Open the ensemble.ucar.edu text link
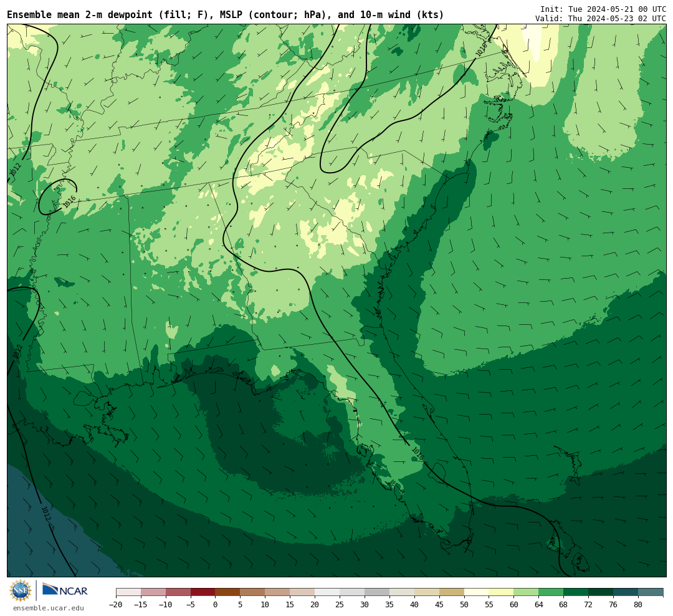The image size is (673, 616). 49,608
